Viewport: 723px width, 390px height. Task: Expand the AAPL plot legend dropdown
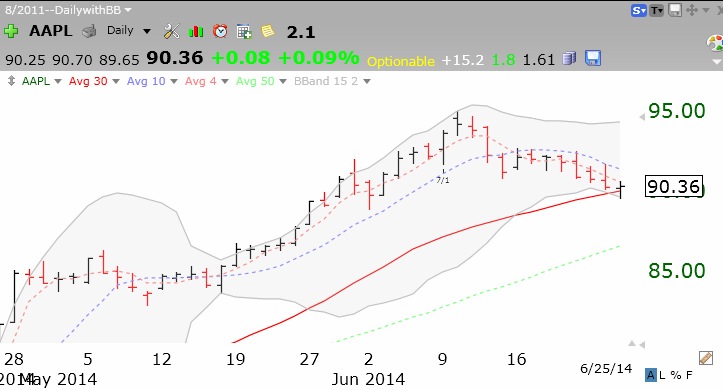click(x=58, y=81)
